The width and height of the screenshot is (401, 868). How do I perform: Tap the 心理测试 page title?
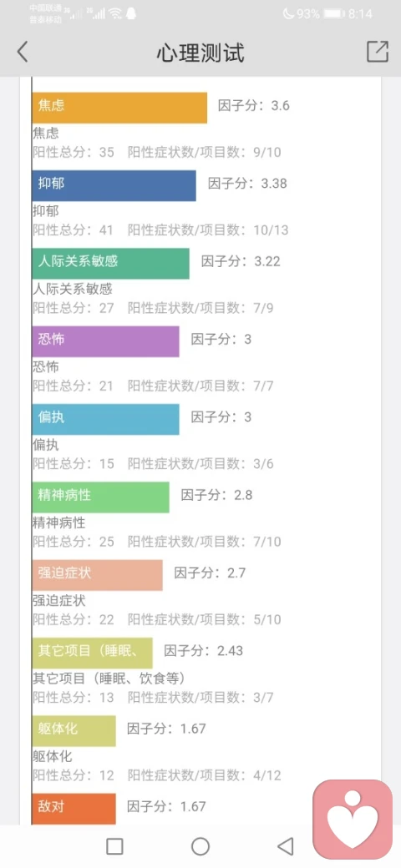[x=200, y=53]
